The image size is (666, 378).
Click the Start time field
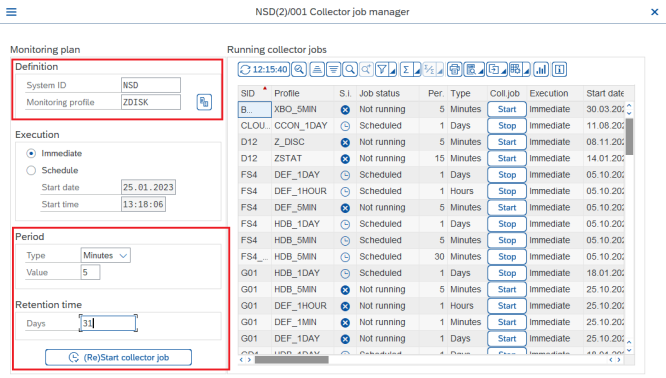143,204
